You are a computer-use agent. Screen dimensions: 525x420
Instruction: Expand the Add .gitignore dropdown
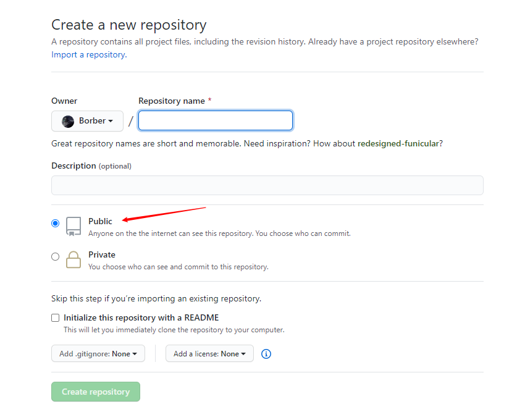(98, 354)
